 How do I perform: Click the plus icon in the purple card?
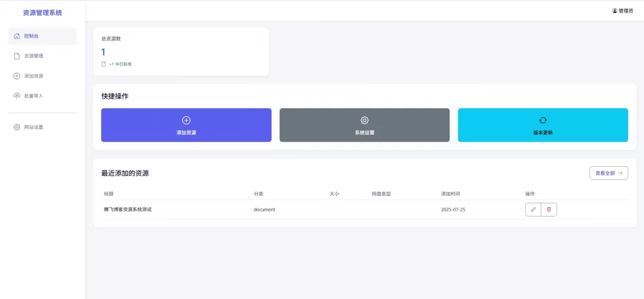click(186, 120)
